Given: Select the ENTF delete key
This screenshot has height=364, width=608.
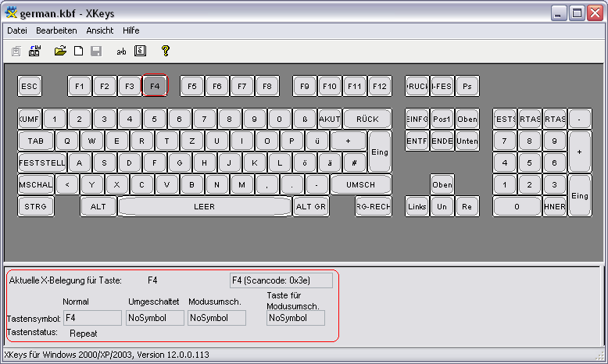Looking at the screenshot, I should pos(417,141).
